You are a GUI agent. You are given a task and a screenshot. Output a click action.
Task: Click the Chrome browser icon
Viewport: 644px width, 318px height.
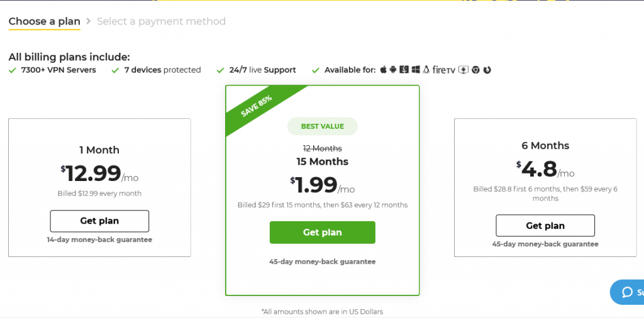[x=475, y=70]
